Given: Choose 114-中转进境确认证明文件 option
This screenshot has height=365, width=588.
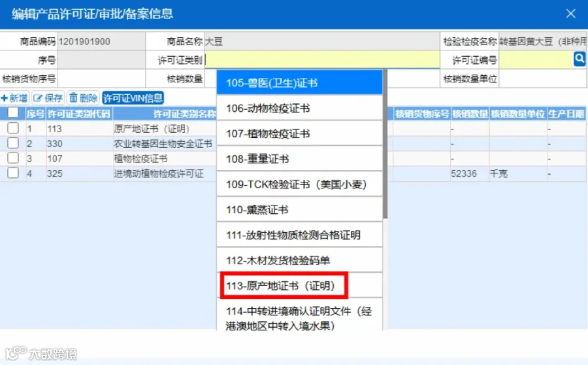Looking at the screenshot, I should pos(299,315).
